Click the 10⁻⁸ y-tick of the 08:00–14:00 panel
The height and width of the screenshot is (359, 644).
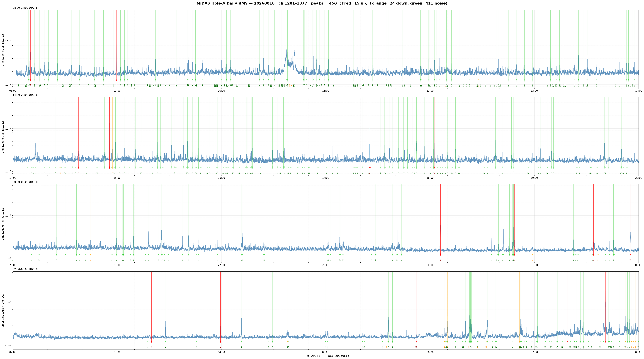tap(8, 41)
